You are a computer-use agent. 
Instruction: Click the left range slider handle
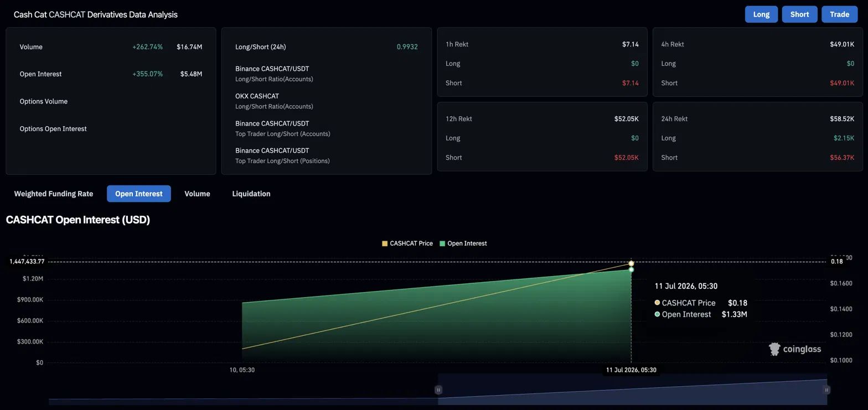[x=438, y=390]
